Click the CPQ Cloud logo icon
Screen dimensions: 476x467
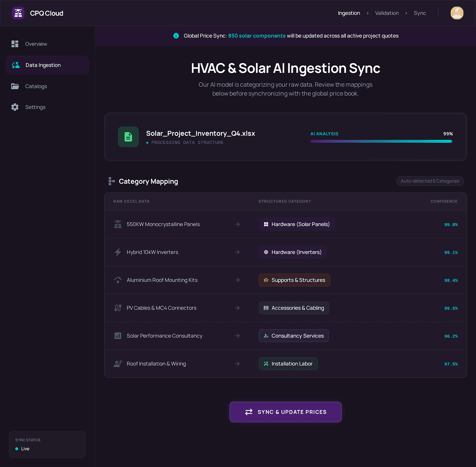click(18, 13)
